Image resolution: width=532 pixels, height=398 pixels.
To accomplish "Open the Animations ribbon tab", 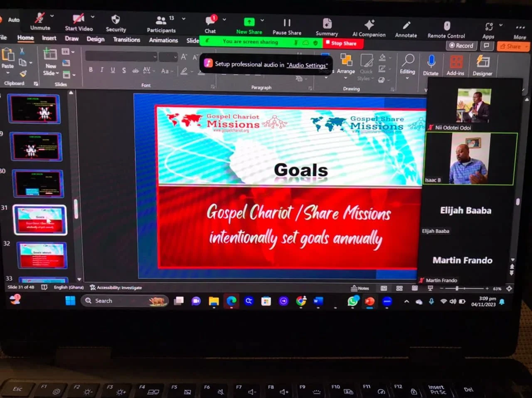I will click(163, 40).
